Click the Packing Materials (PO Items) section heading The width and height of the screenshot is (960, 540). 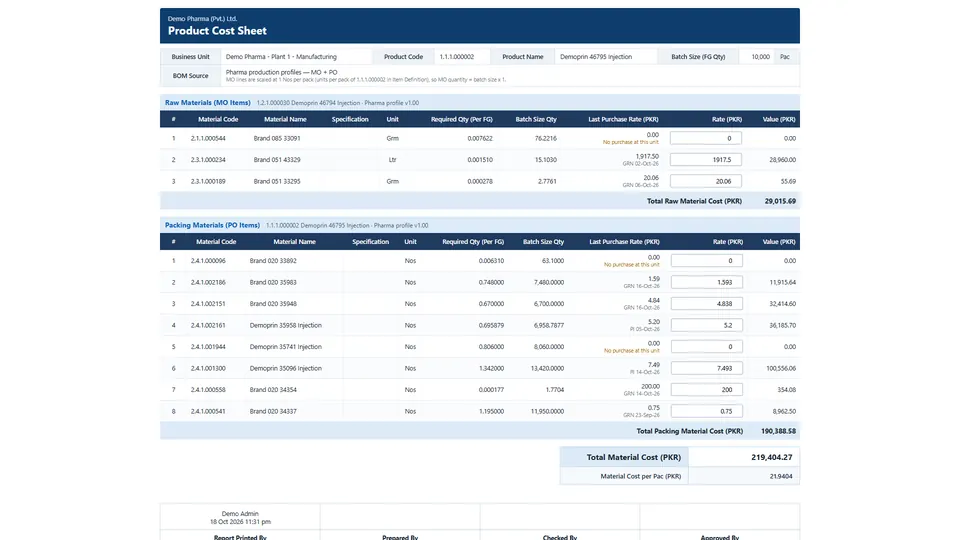pos(212,225)
